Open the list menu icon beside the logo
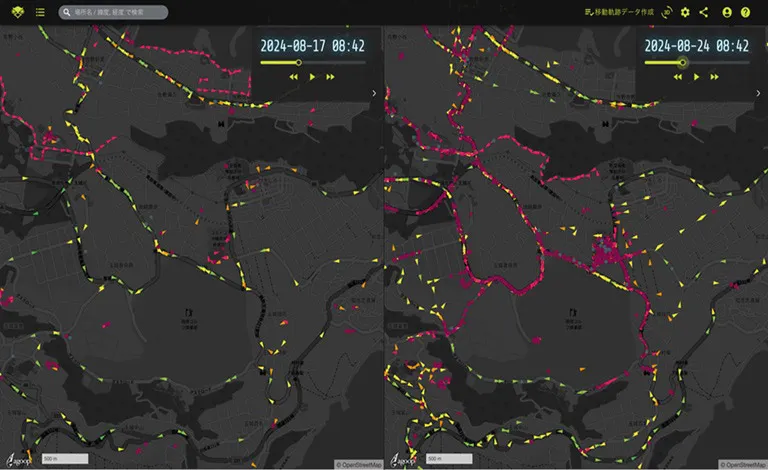 40,13
